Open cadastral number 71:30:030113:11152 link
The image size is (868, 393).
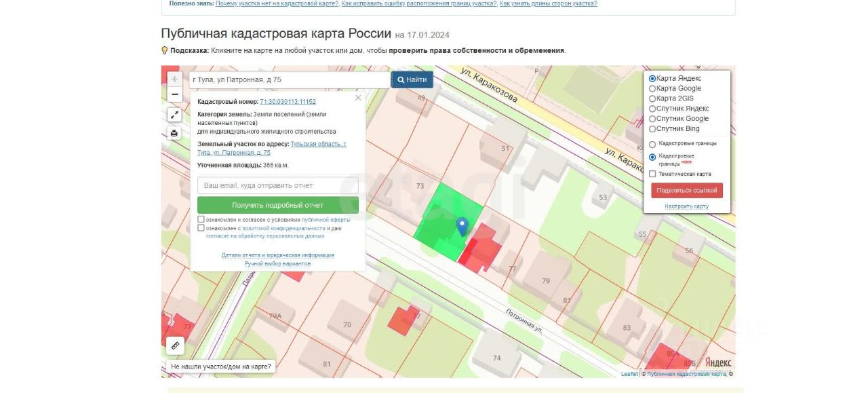coord(288,102)
